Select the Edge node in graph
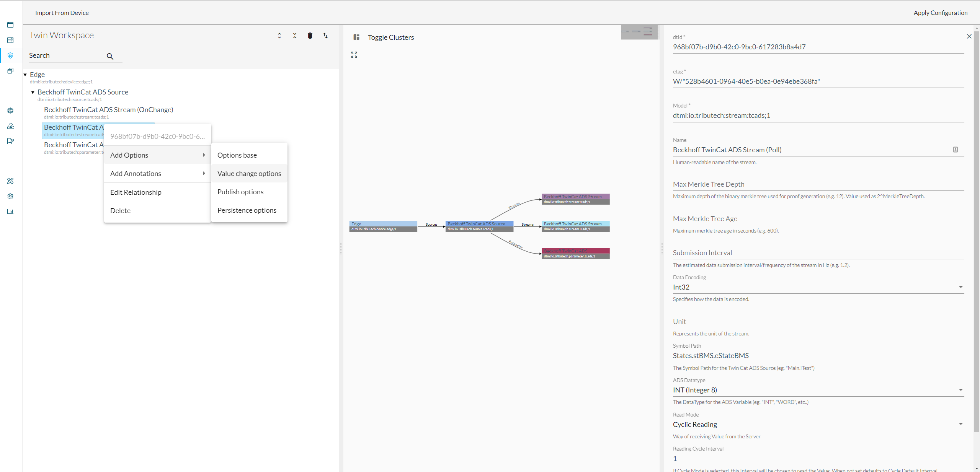Screen dimensions: 980x472 point(383,226)
